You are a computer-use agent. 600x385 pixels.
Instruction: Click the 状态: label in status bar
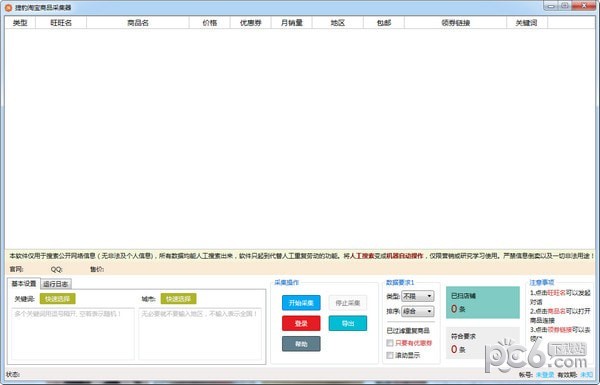click(x=13, y=375)
